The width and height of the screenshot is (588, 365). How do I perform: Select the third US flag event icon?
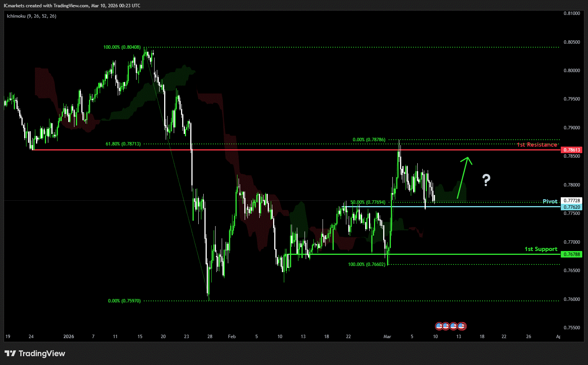454,326
